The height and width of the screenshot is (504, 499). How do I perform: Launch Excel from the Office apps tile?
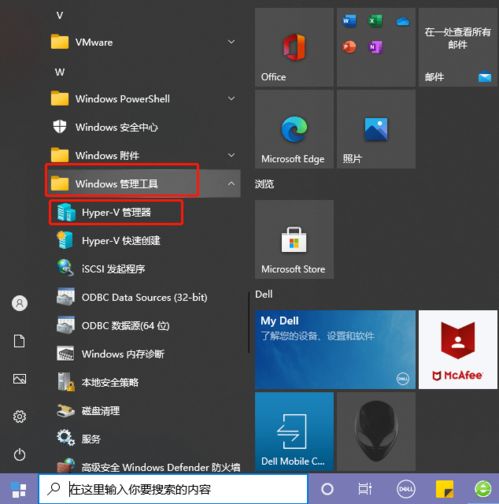click(375, 21)
